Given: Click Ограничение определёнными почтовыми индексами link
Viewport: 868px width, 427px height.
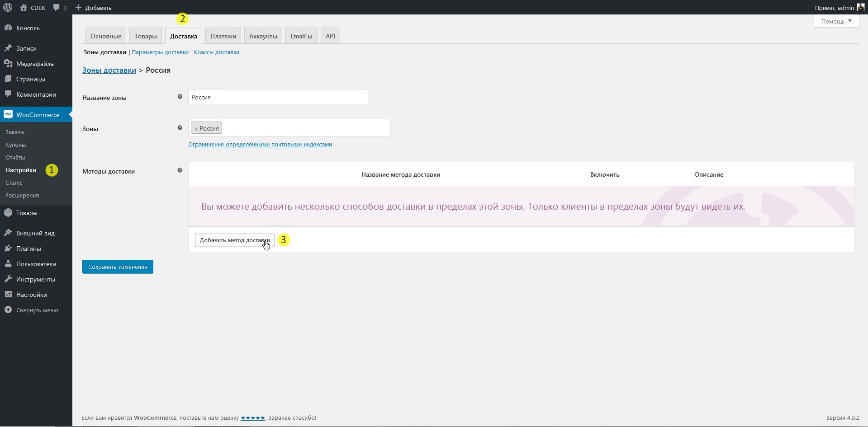Looking at the screenshot, I should click(x=260, y=144).
